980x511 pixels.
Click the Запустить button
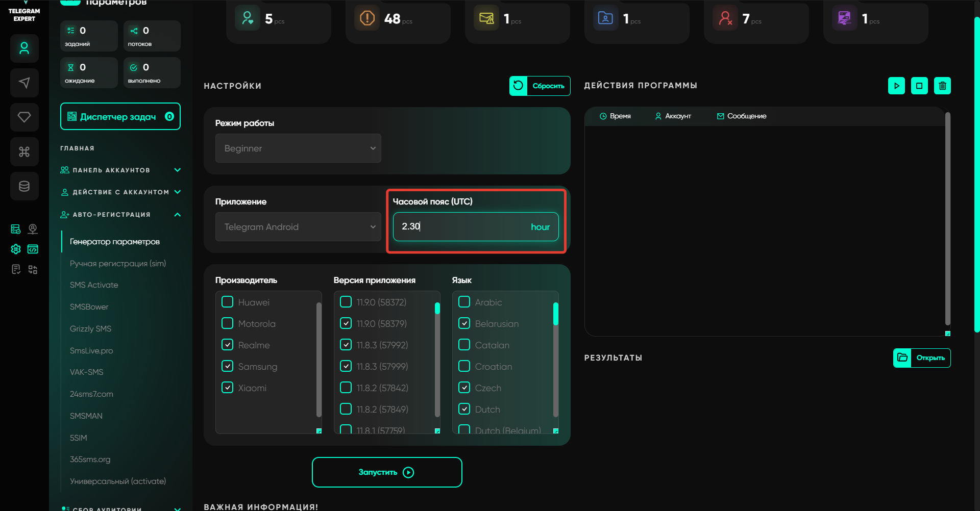387,472
